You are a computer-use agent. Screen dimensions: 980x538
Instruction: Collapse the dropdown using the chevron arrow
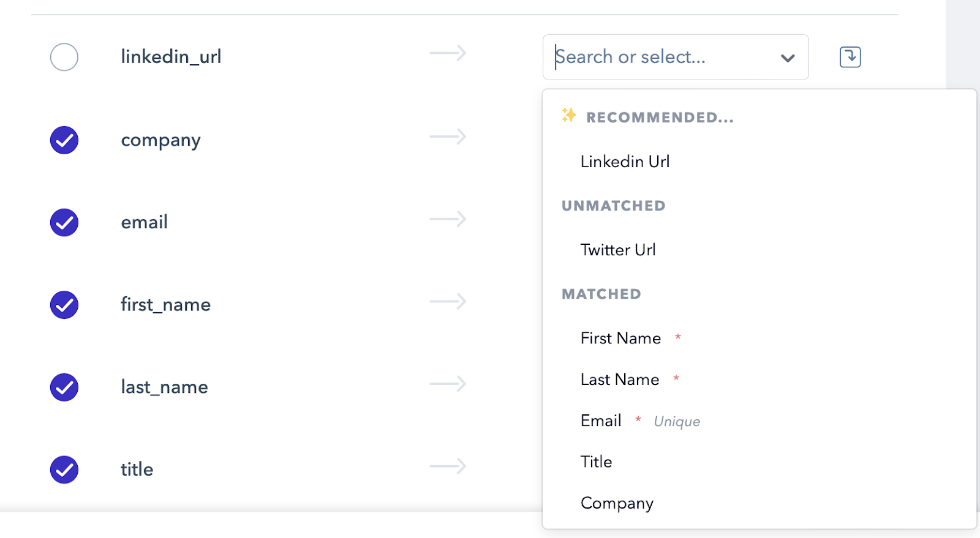pos(788,58)
